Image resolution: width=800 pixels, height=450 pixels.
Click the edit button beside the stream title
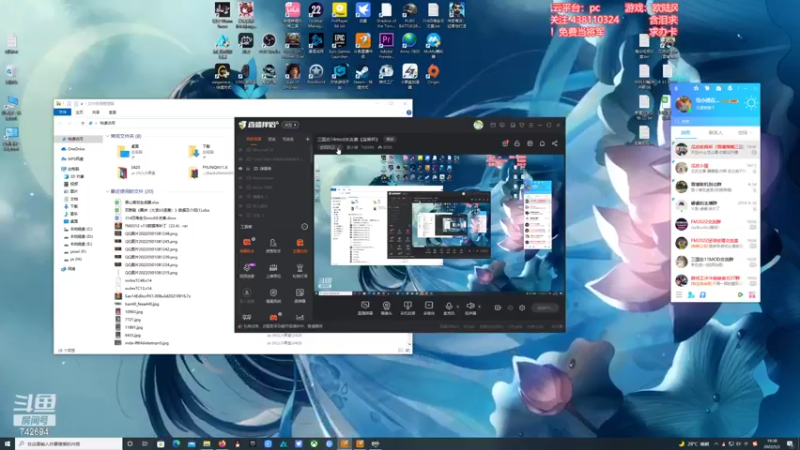click(390, 139)
